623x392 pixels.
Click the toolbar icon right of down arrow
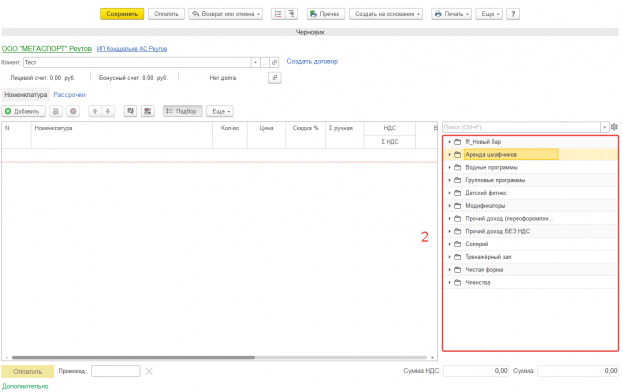tap(130, 111)
